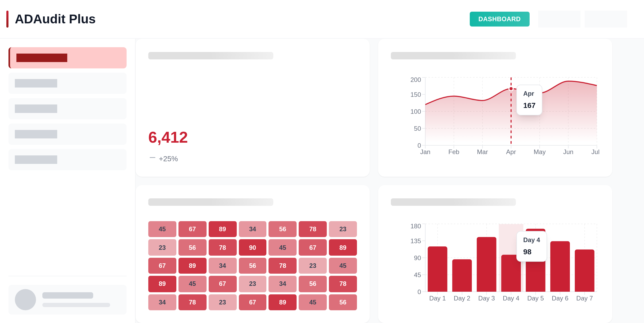This screenshot has height=323, width=644.
Task: Click the user avatar circle in sidebar
Action: (x=25, y=300)
